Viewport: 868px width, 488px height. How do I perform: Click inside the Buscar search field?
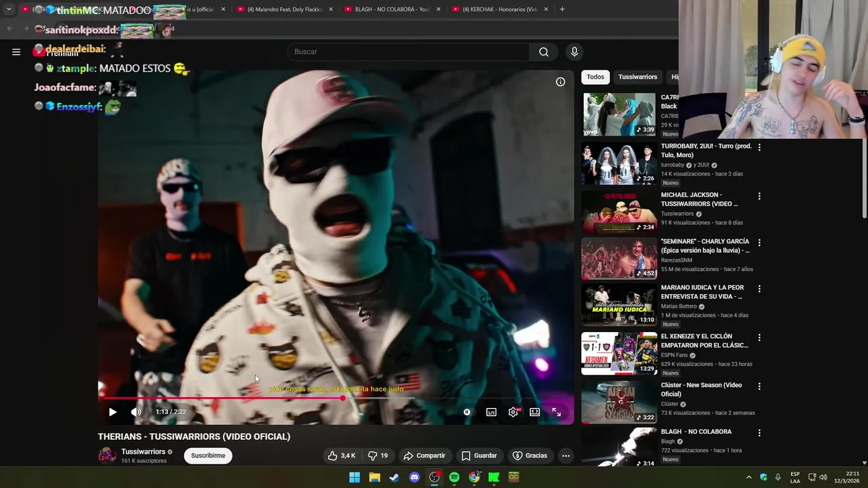(409, 52)
